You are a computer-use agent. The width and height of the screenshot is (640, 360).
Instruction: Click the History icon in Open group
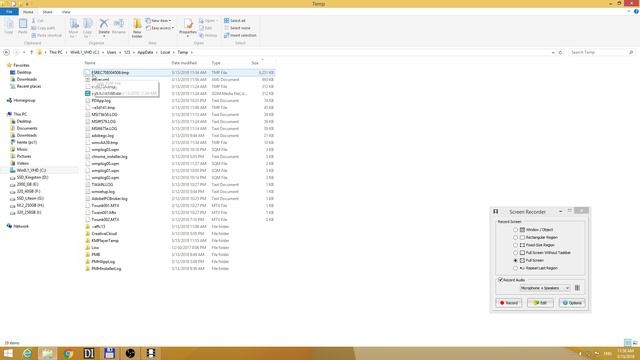coord(208,36)
